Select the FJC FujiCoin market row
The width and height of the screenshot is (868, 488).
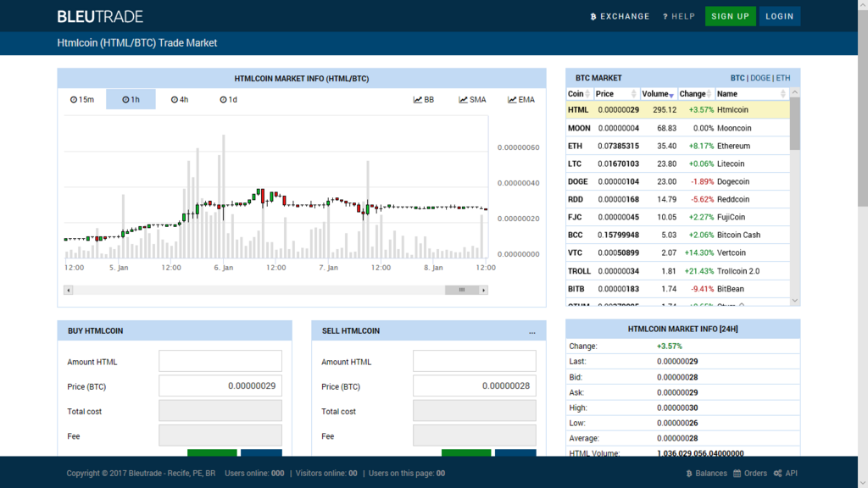pyautogui.click(x=678, y=217)
